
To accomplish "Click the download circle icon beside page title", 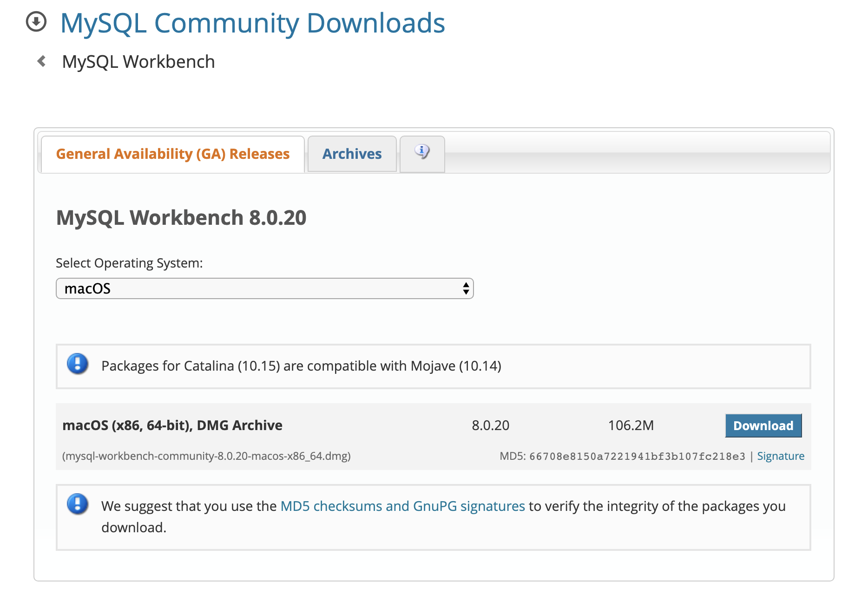I will point(36,22).
